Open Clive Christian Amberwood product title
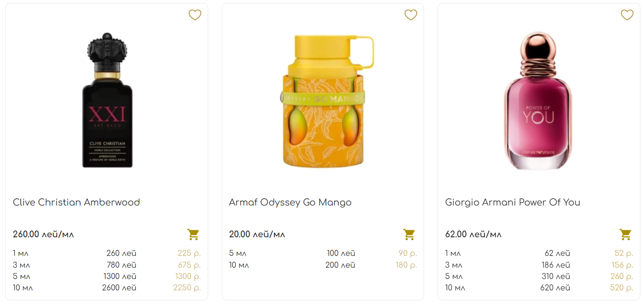Viewport: 644px width, 304px height. click(x=76, y=202)
